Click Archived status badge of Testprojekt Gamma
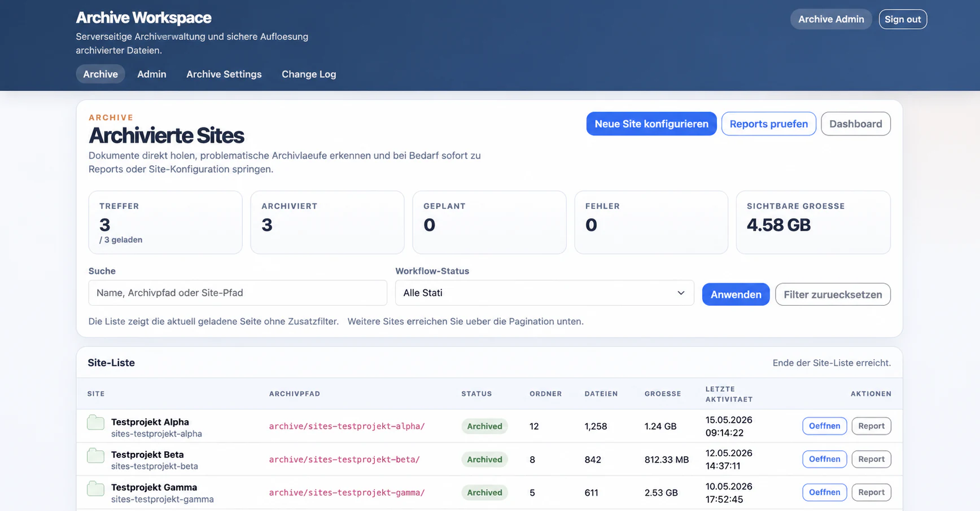The image size is (980, 511). tap(484, 492)
